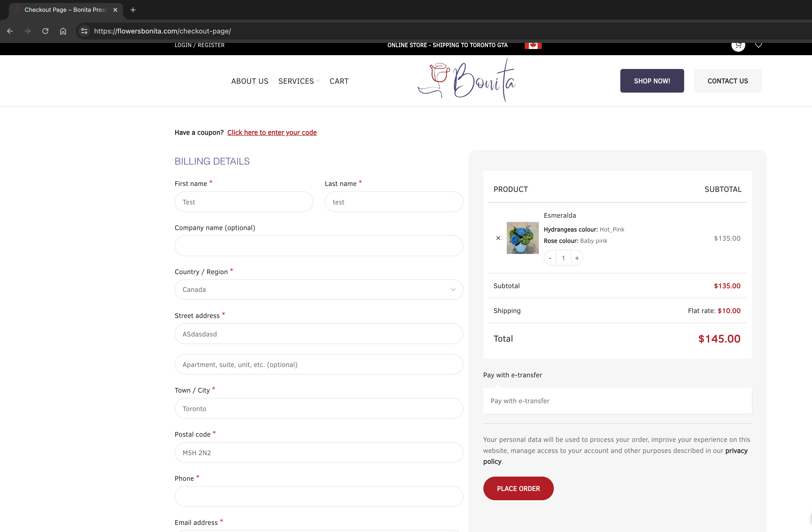Focus the Phone input field
The image size is (812, 532).
tap(319, 497)
